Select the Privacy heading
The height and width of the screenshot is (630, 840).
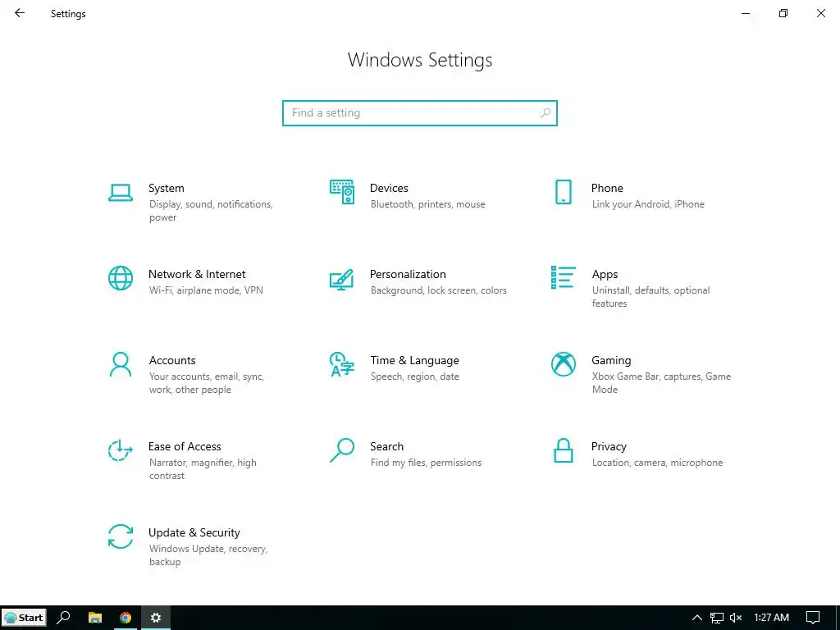[609, 446]
